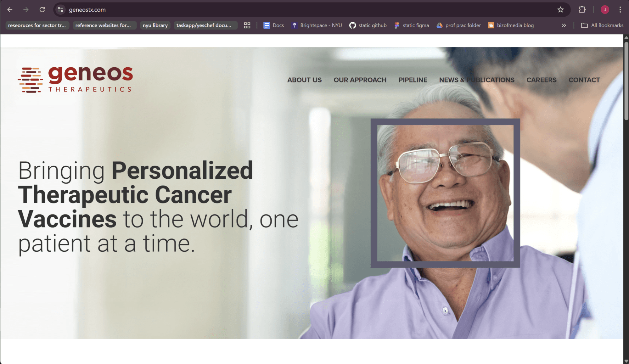Image resolution: width=629 pixels, height=364 pixels.
Task: Open the Extensions puzzle icon
Action: pyautogui.click(x=582, y=10)
